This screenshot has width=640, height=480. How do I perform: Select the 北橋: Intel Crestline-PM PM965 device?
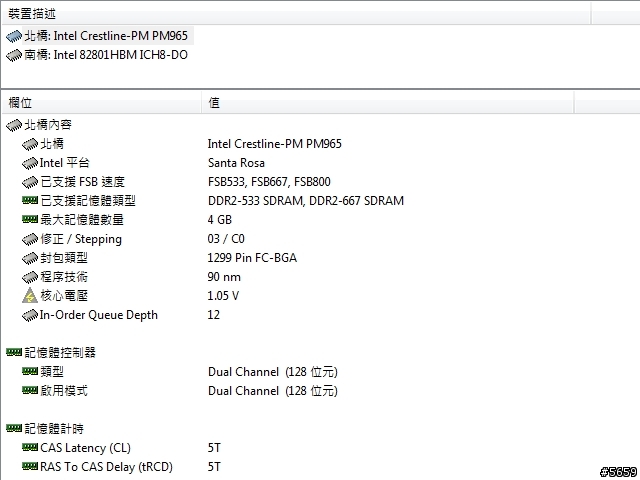point(106,36)
